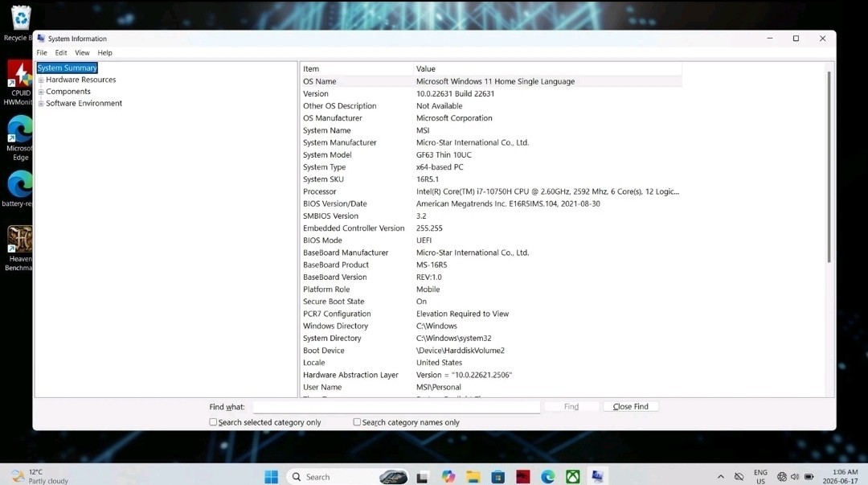
Task: Expand the Software Environment node
Action: [40, 103]
